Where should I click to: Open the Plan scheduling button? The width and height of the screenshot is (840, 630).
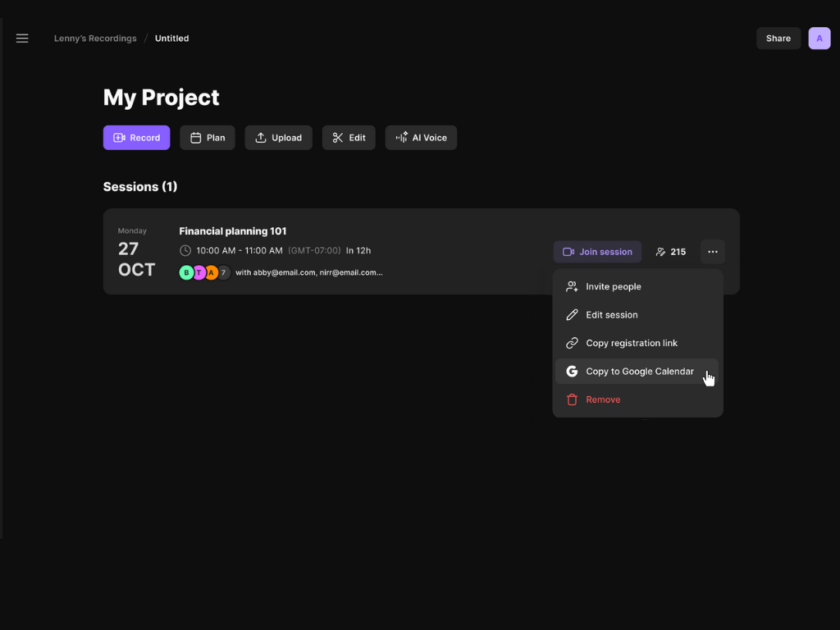[x=208, y=138]
